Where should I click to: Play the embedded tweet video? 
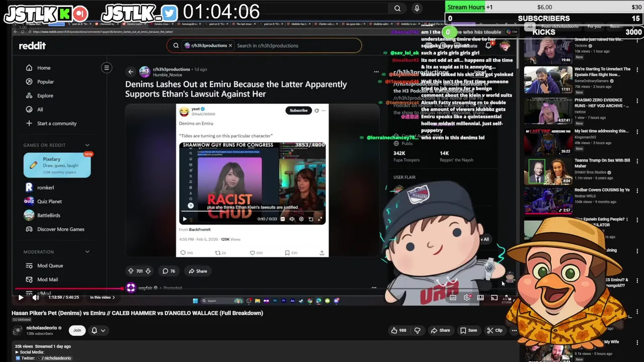(x=185, y=219)
